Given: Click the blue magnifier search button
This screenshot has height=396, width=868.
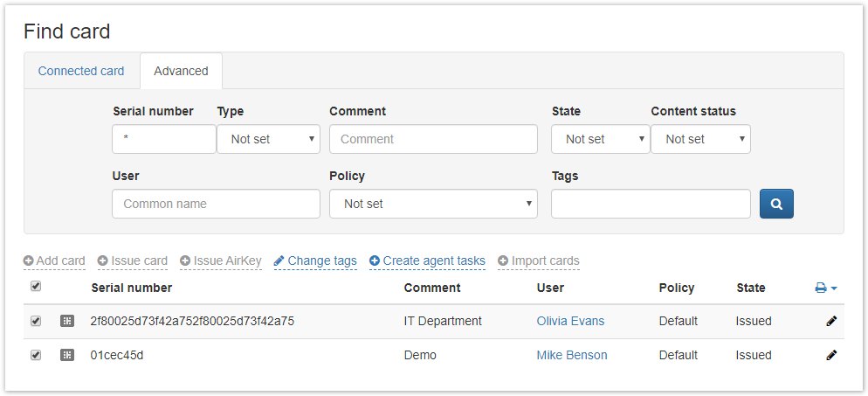Looking at the screenshot, I should [776, 204].
